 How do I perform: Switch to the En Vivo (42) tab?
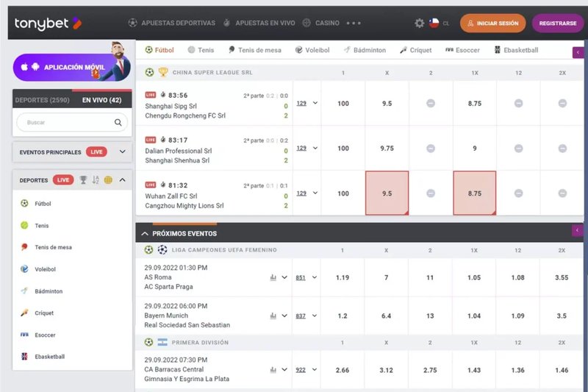point(101,100)
